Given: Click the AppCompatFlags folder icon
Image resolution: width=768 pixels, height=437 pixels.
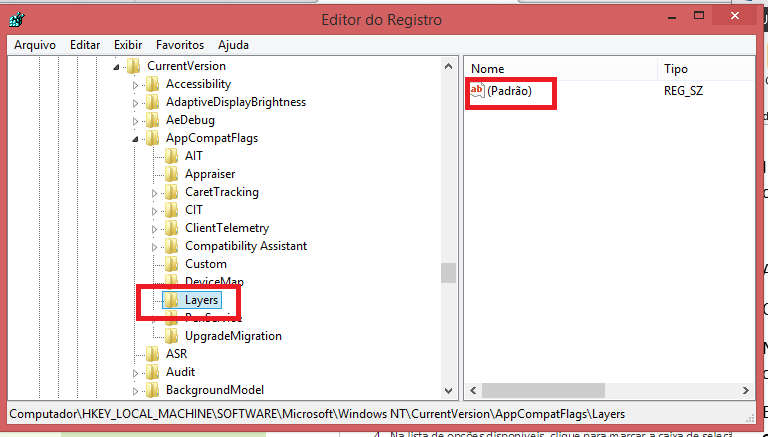Looking at the screenshot, I should (152, 138).
